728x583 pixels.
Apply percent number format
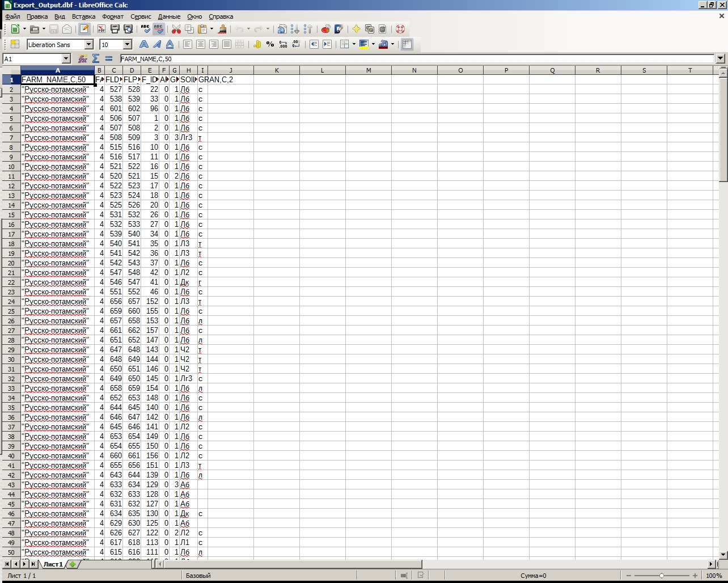point(270,44)
